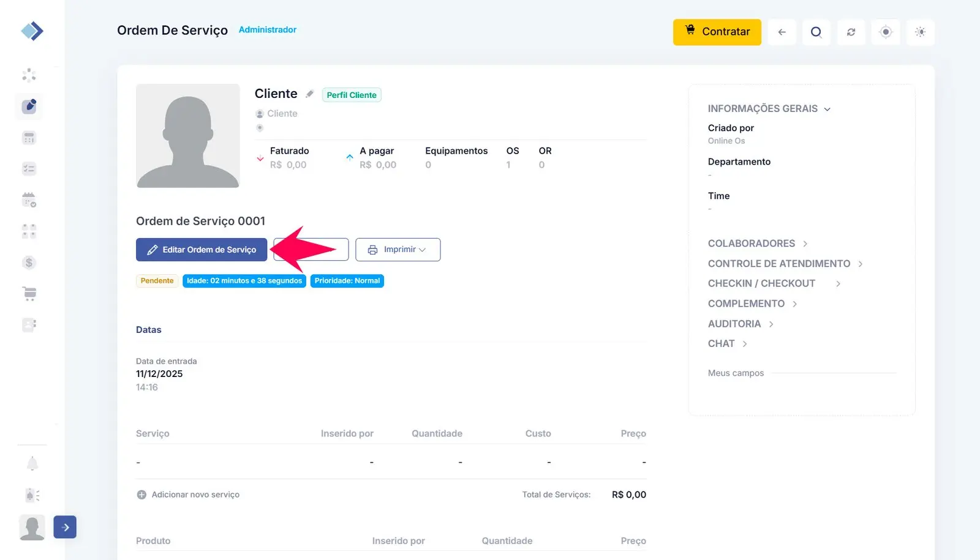980x560 pixels.
Task: Click the refresh icon in top bar
Action: pyautogui.click(x=851, y=32)
